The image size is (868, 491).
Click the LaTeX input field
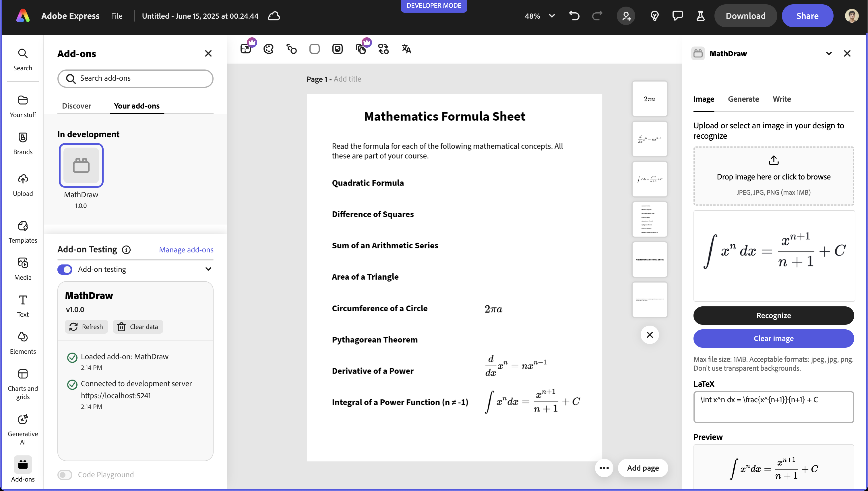(x=773, y=407)
